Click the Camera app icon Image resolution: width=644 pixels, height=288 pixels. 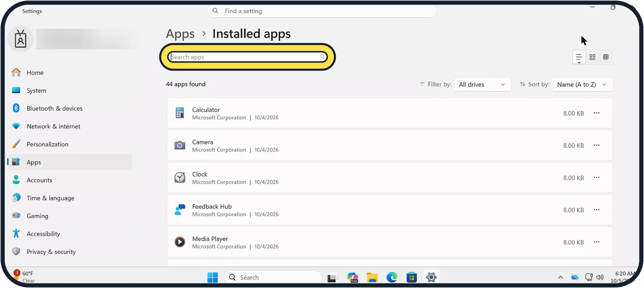(x=179, y=145)
